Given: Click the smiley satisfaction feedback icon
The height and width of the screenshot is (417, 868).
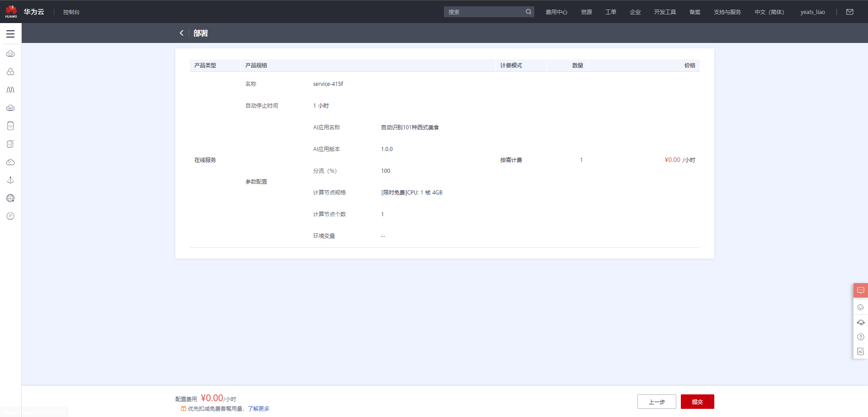Looking at the screenshot, I should tap(861, 307).
